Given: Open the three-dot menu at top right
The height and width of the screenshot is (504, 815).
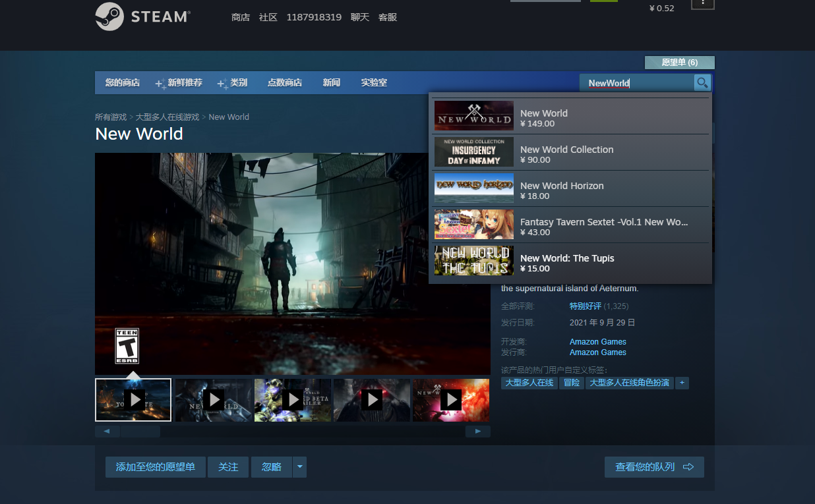Looking at the screenshot, I should [x=703, y=3].
